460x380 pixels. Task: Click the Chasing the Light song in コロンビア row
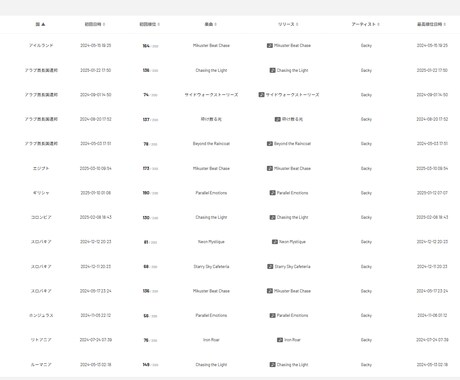click(211, 217)
